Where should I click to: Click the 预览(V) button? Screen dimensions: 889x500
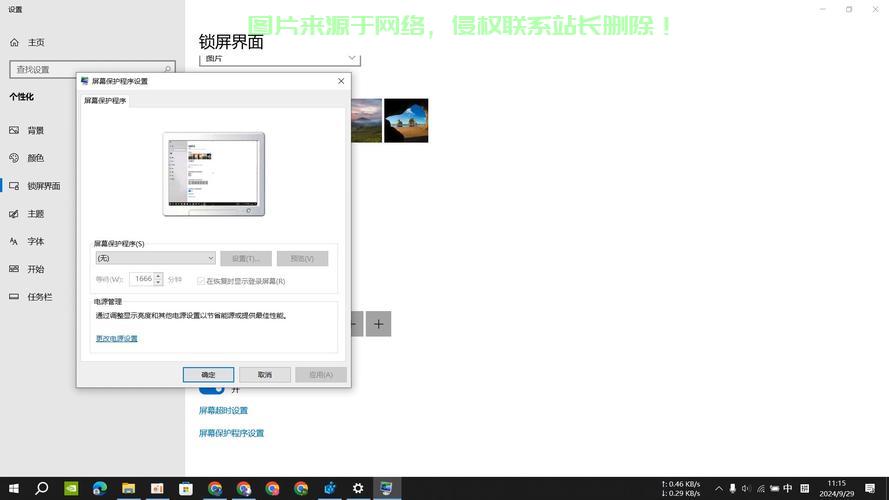point(302,259)
